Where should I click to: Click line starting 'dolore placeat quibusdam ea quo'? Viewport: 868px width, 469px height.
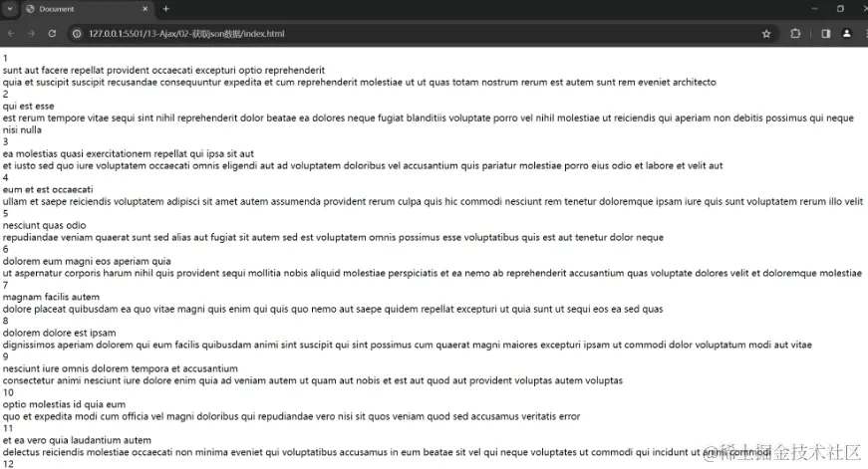(333, 309)
